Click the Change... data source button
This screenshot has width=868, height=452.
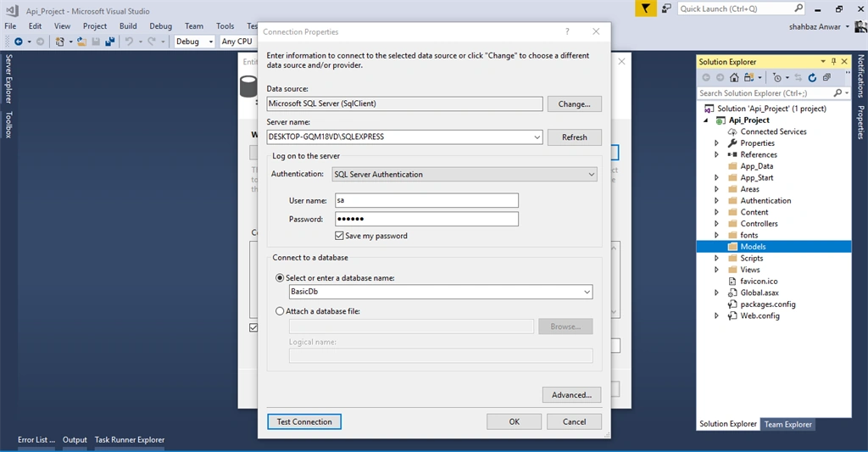point(574,104)
